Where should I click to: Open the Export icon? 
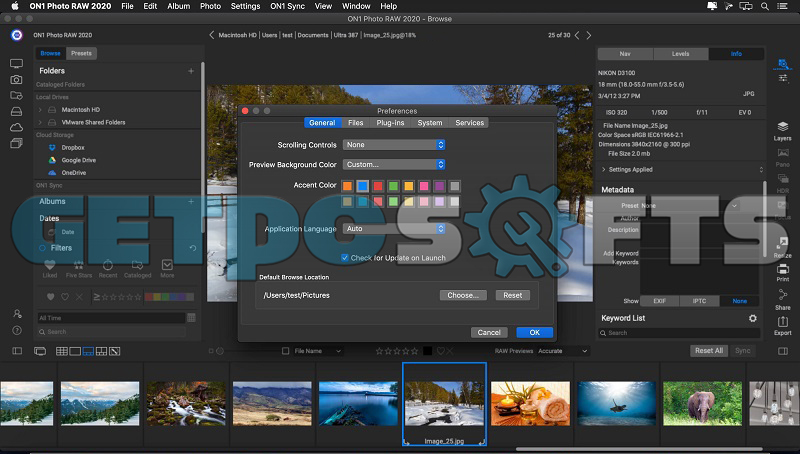[782, 322]
